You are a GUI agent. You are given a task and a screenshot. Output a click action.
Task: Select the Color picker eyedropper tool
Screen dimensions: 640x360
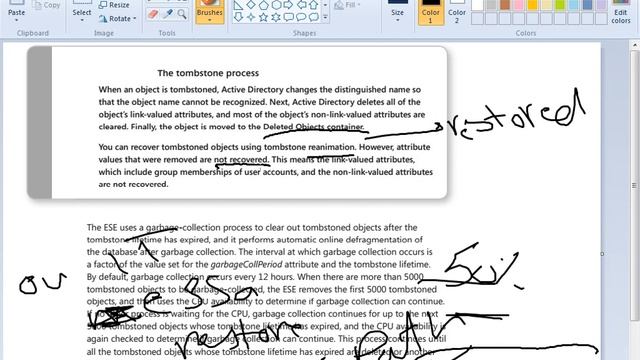pyautogui.click(x=168, y=15)
